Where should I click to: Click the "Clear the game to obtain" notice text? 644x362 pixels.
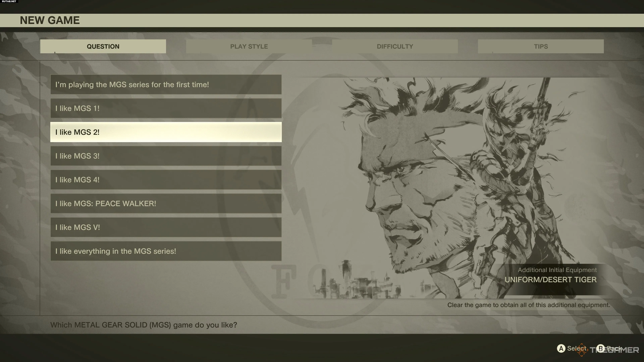pos(528,305)
